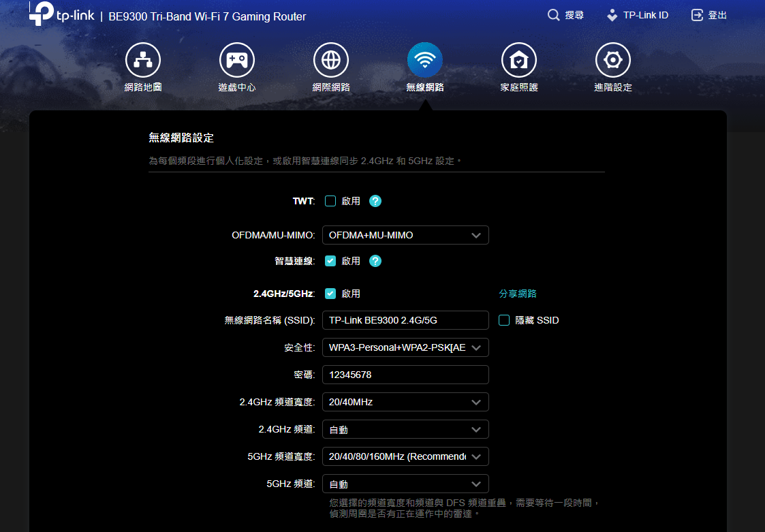The image size is (765, 532).
Task: Click the 網路地圖 label
Action: coord(143,87)
